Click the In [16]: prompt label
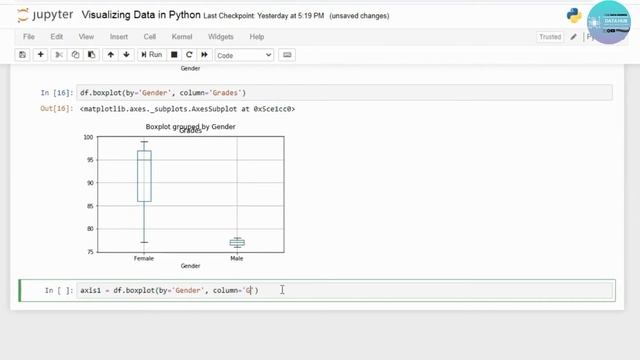Screen dimensions: 640x360 pos(57,93)
